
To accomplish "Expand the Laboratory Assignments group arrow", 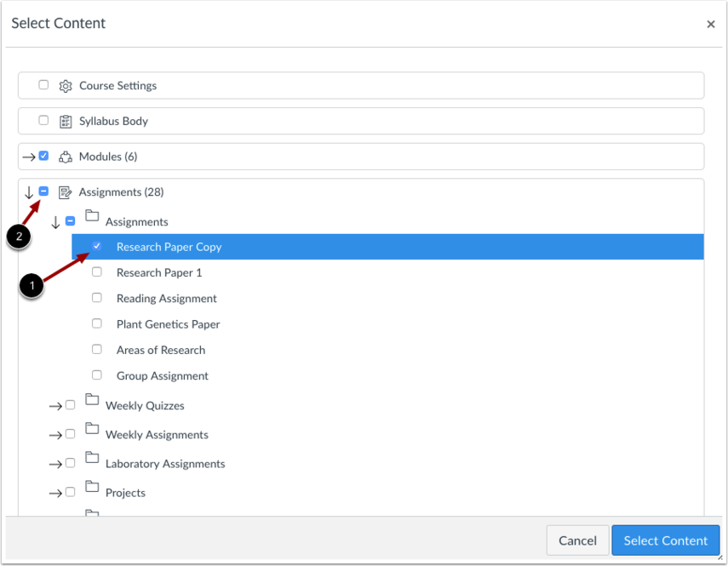I will (x=55, y=465).
